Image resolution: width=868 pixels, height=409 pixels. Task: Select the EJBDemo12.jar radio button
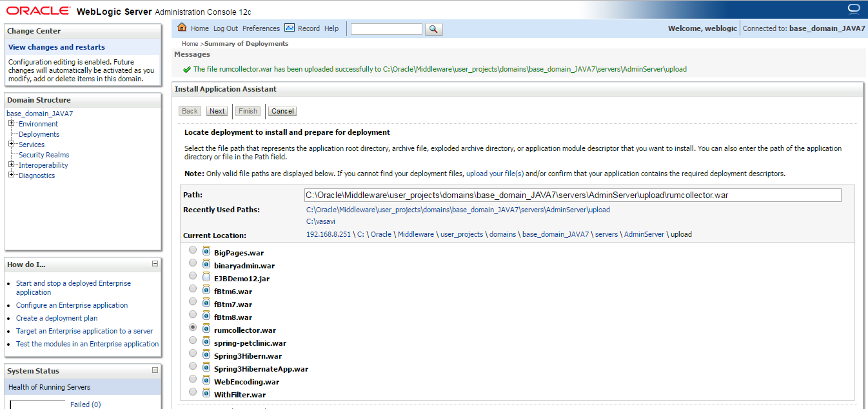click(x=193, y=276)
